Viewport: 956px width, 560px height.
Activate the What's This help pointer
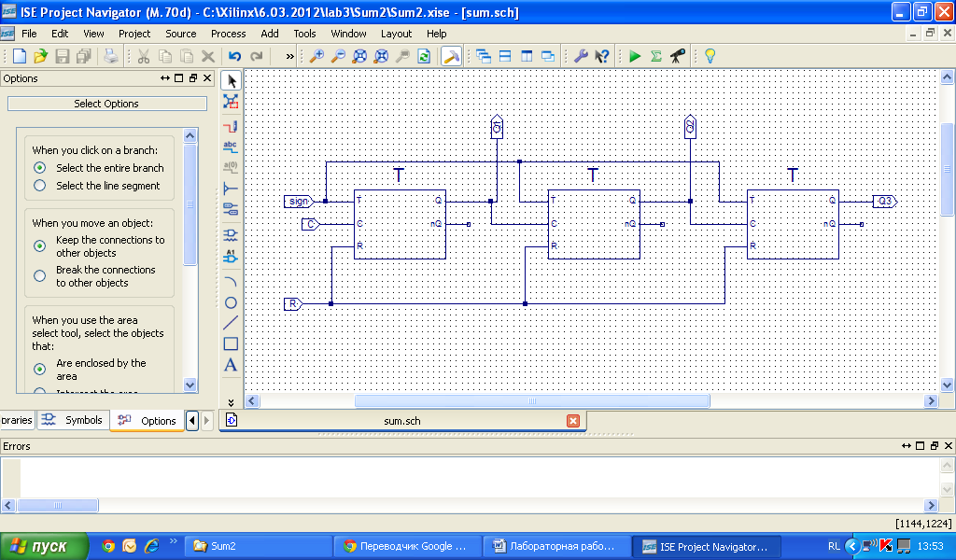602,56
